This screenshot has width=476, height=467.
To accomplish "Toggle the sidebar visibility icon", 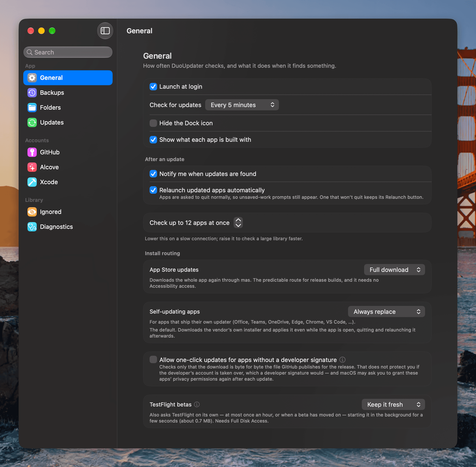I will point(105,31).
